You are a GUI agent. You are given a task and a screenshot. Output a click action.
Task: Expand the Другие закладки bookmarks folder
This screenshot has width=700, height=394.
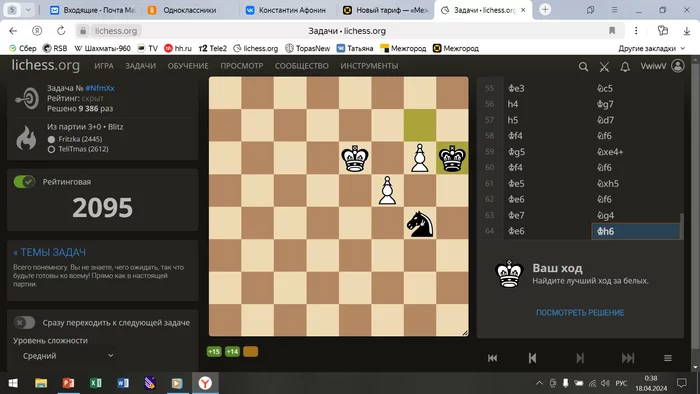tap(651, 48)
